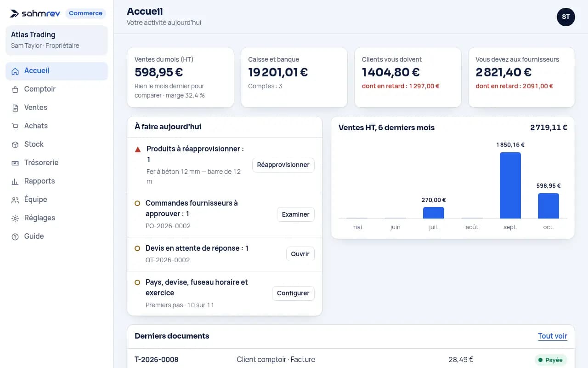Click the Guide question mark icon

tap(15, 236)
